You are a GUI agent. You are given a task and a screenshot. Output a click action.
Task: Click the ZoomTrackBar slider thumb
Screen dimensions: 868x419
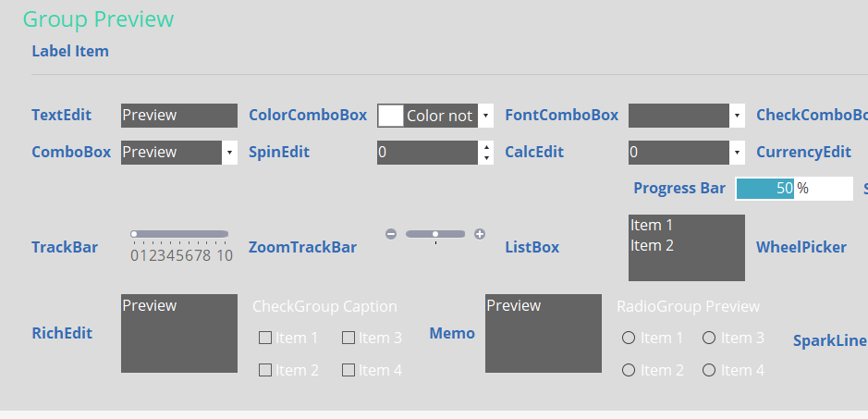[435, 234]
